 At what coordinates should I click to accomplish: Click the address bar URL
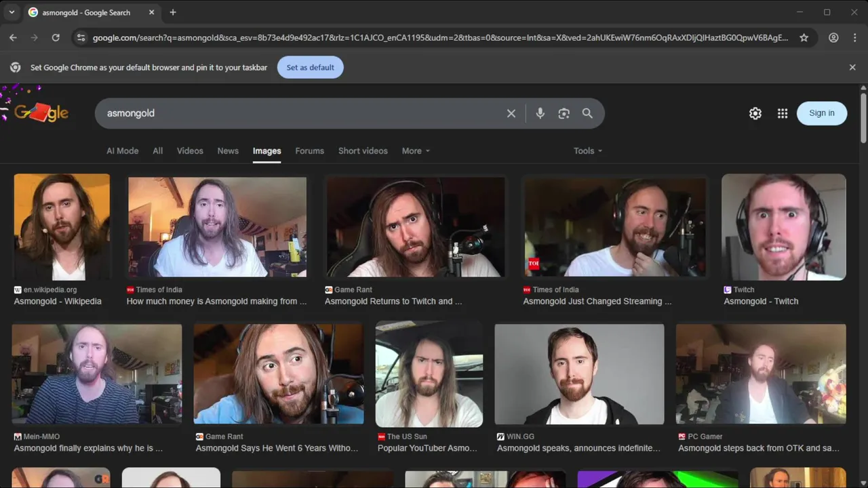point(440,38)
